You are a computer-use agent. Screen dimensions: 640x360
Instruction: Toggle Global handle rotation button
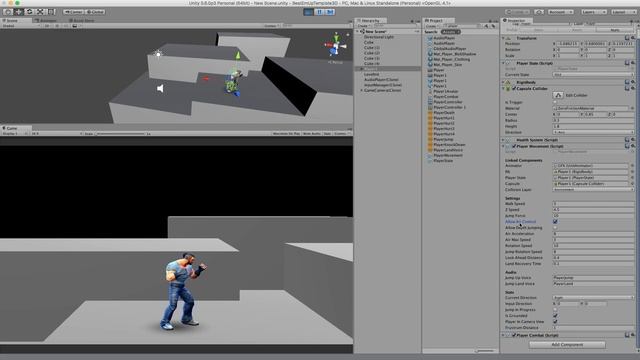click(x=95, y=12)
